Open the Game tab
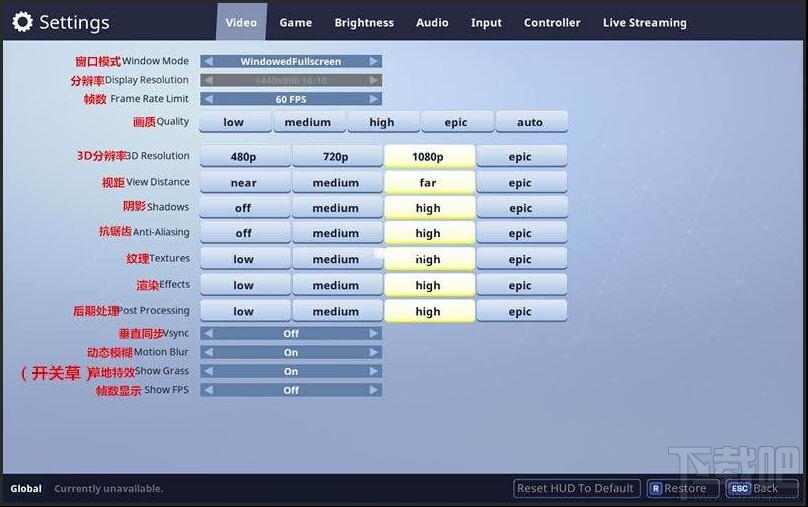The image size is (808, 507). coord(295,23)
